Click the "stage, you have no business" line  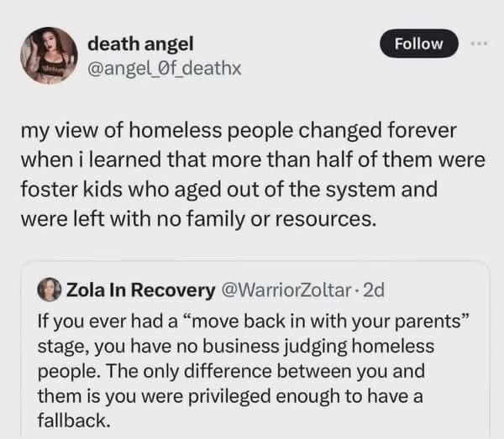point(236,346)
